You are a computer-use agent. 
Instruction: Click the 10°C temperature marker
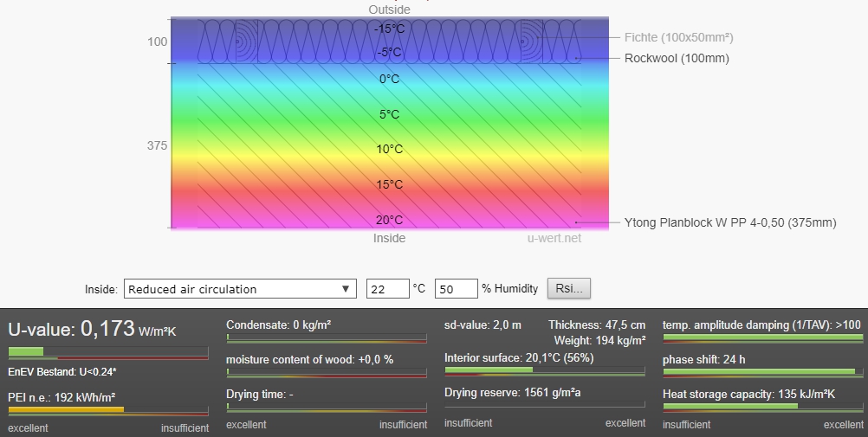389,150
